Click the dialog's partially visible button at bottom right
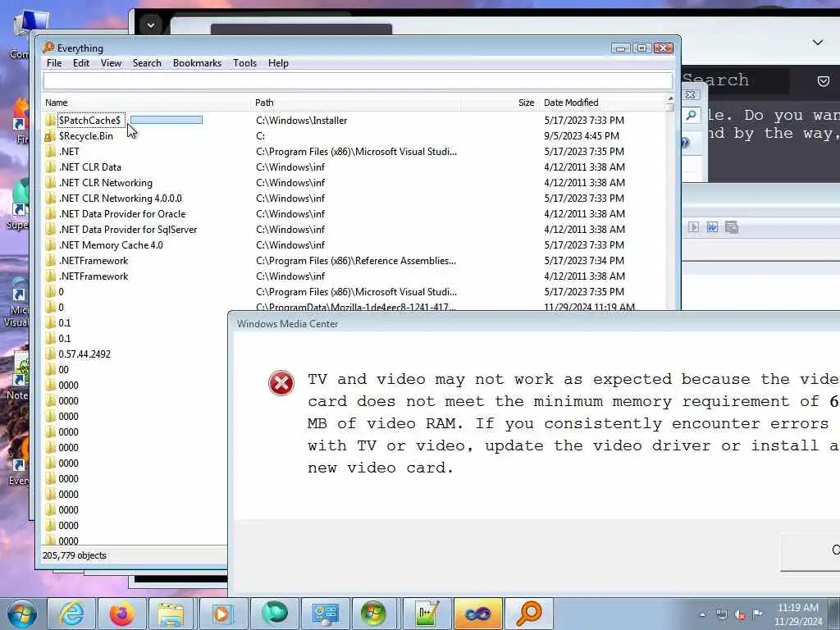 click(x=810, y=551)
